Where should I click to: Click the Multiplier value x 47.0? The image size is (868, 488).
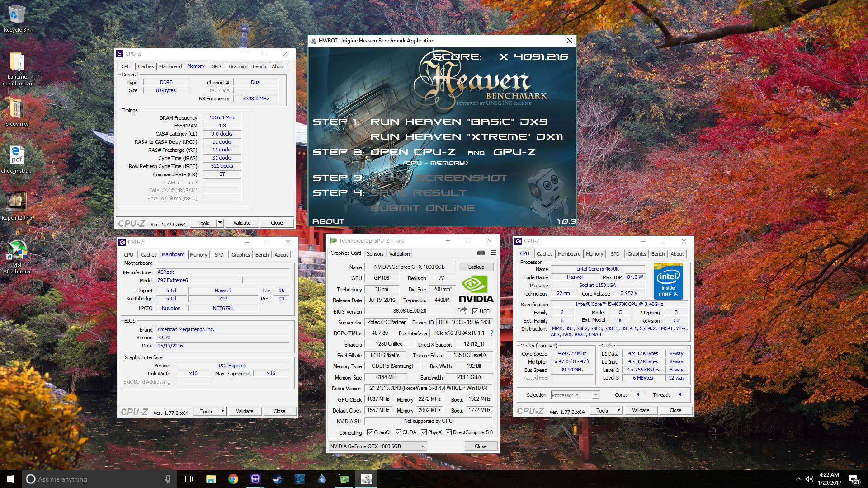click(x=571, y=362)
